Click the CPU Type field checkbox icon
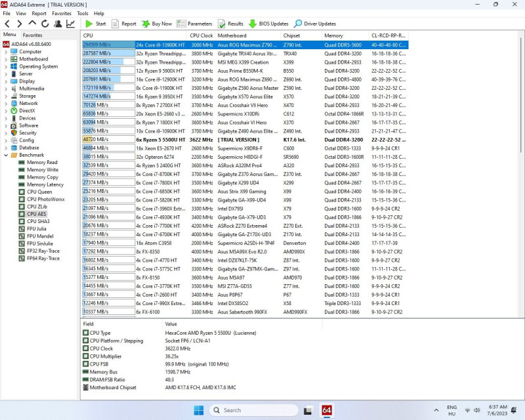This screenshot has width=525, height=420. click(86, 333)
